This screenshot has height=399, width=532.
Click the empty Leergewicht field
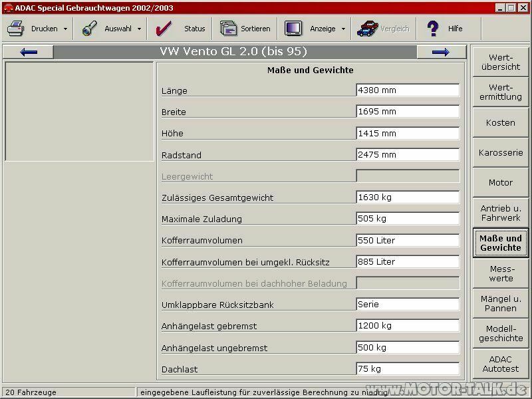coord(408,176)
